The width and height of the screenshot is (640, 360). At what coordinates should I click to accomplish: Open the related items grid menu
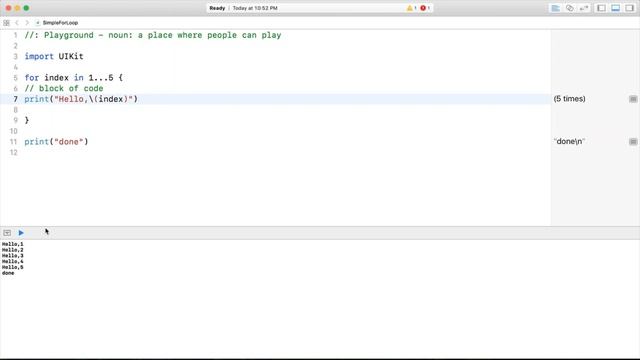pyautogui.click(x=6, y=23)
